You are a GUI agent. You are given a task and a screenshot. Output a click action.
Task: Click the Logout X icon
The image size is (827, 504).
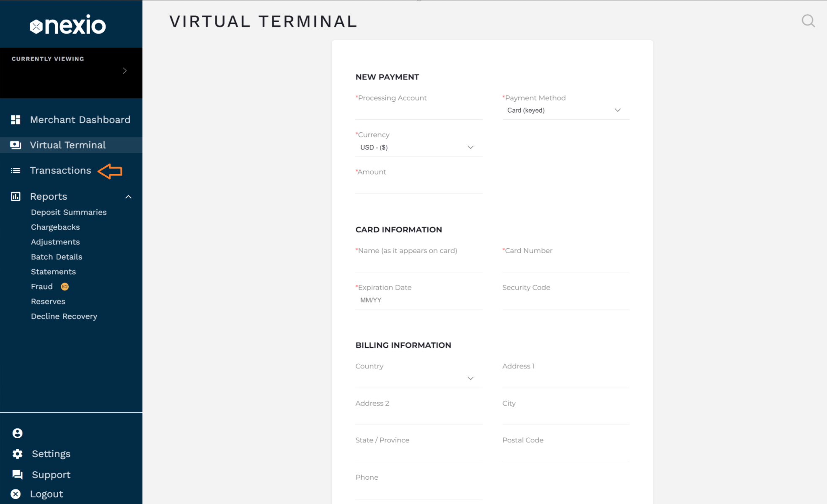[x=16, y=494]
